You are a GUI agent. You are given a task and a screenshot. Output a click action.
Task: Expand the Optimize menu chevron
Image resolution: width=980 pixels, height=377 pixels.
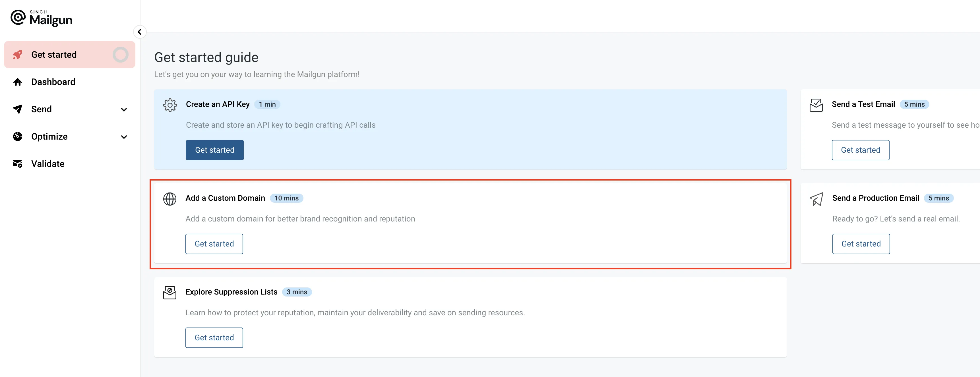click(124, 137)
